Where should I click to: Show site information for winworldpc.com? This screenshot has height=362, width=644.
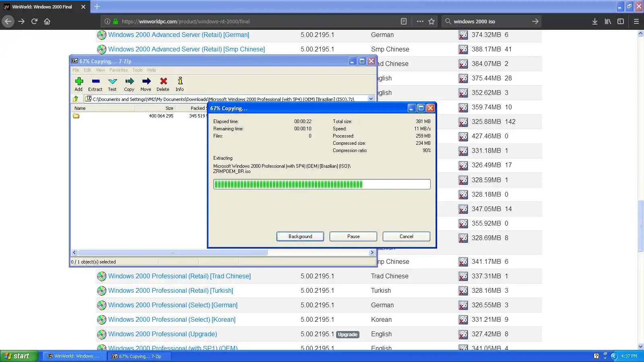coord(107,21)
